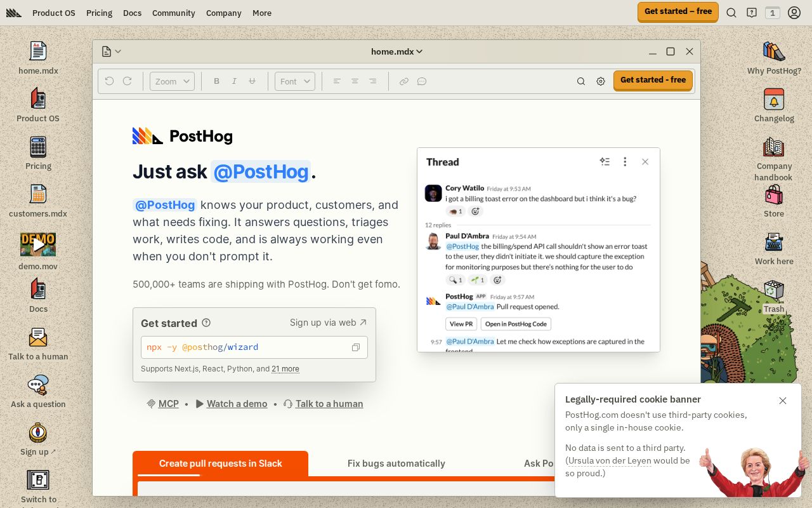Open the Work here desktop icon
Viewport: 812px width, 508px height.
(774, 248)
